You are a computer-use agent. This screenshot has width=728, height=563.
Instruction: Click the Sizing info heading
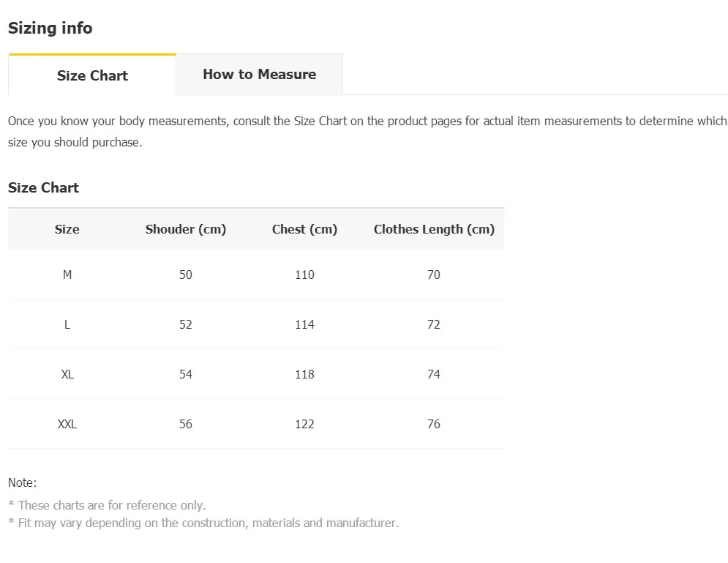50,28
